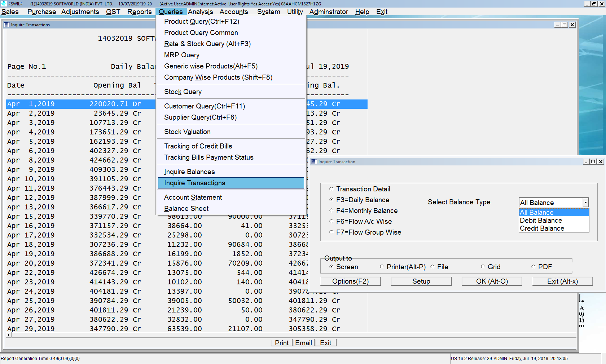Choose Customer Query(Ctrl+F11) entry

click(x=231, y=106)
